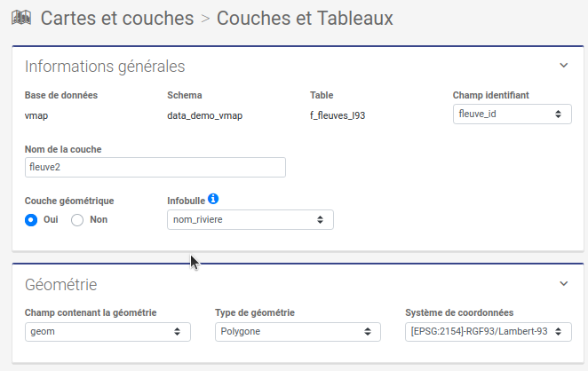The width and height of the screenshot is (588, 371).
Task: Click the Géométrie heading text
Action: (61, 284)
